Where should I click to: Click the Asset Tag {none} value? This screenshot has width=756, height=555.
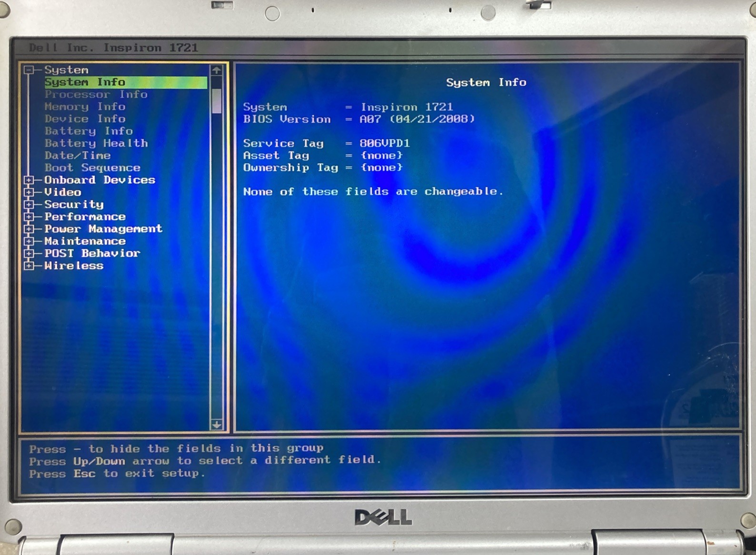[x=382, y=156]
